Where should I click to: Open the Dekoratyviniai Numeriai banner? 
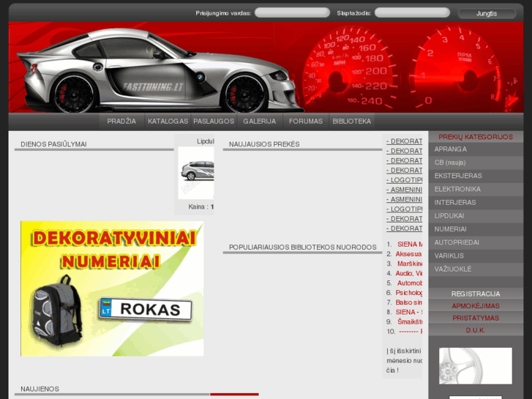coord(112,288)
